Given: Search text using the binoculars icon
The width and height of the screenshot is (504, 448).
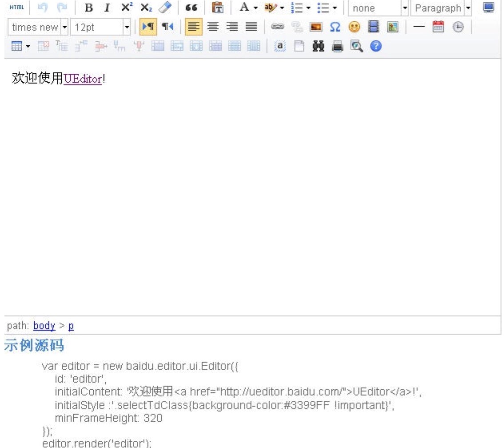Looking at the screenshot, I should 318,45.
